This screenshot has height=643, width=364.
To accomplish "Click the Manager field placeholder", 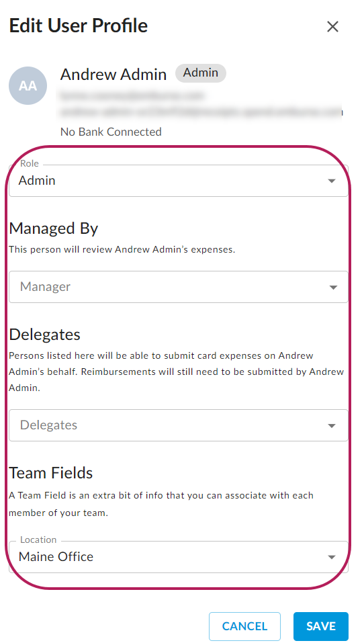I will (x=46, y=287).
